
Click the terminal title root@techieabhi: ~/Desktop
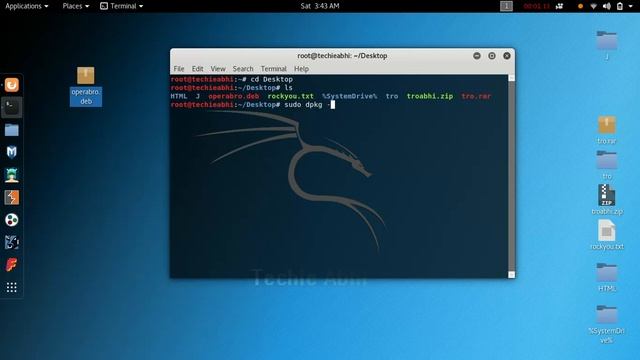(342, 56)
